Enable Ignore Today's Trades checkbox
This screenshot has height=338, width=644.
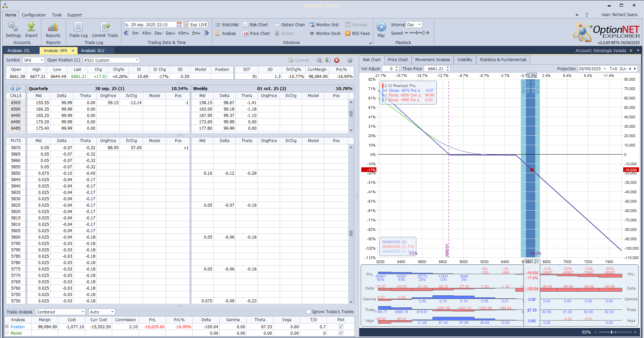point(309,312)
